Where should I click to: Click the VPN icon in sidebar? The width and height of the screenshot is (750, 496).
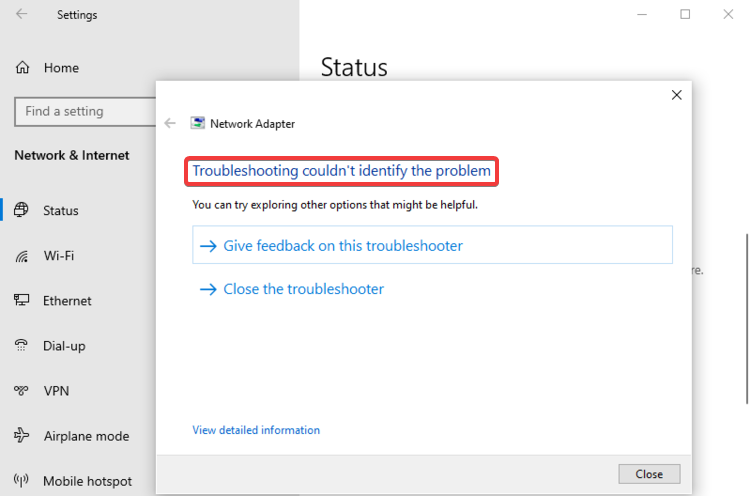[22, 391]
